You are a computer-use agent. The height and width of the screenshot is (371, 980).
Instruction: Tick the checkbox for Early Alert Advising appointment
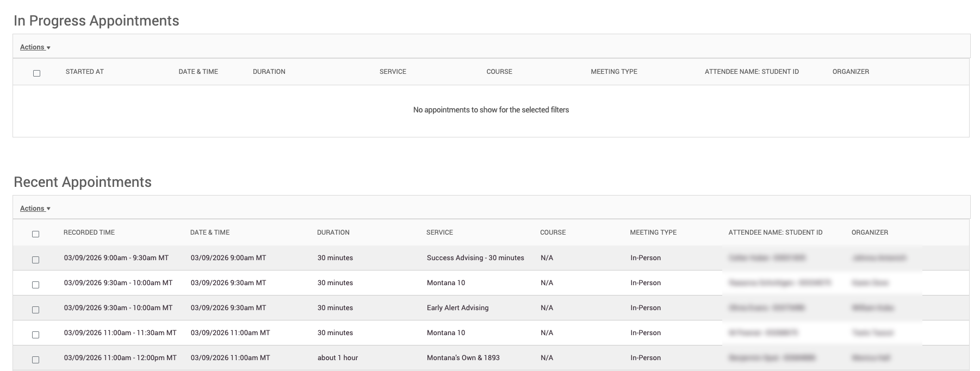(x=35, y=310)
